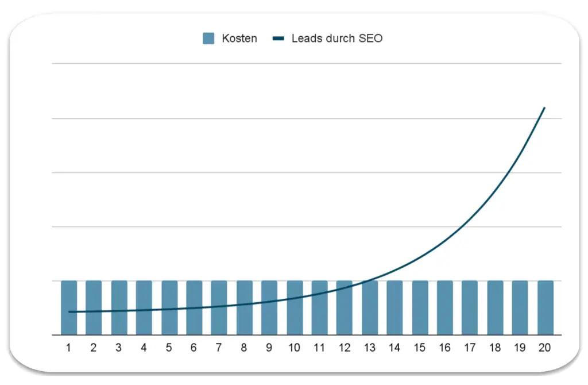Click the x-axis label 20
Viewport: 588px width, 385px height.
coord(546,348)
